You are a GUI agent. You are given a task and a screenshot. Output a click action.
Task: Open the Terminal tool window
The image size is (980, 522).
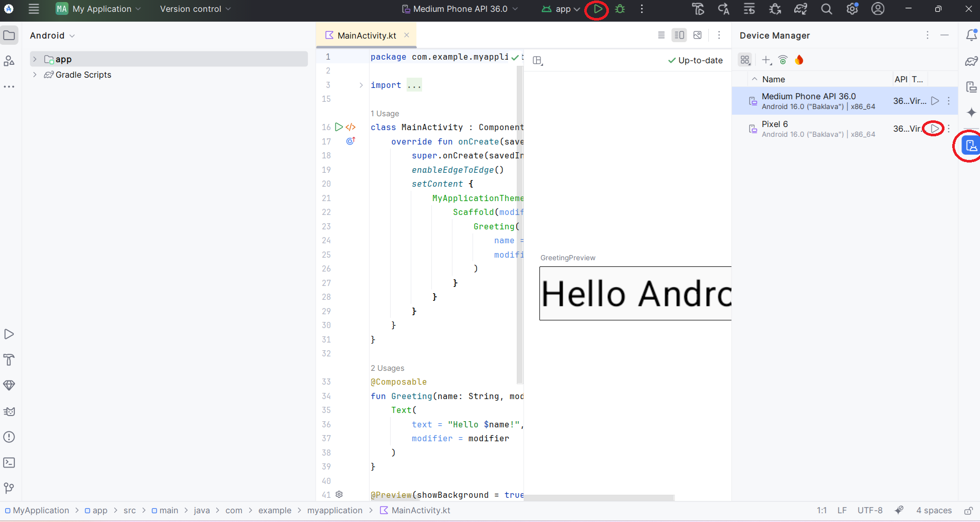tap(9, 462)
